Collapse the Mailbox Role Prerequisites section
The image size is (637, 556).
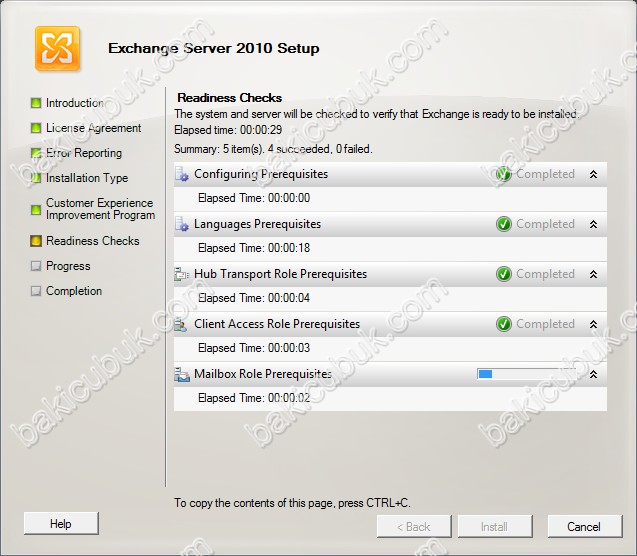click(594, 374)
